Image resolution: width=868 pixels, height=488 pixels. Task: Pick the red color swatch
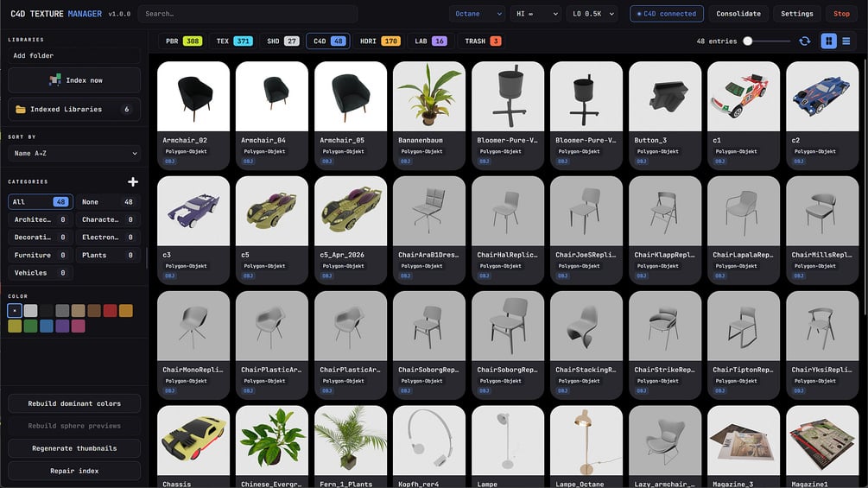click(111, 310)
